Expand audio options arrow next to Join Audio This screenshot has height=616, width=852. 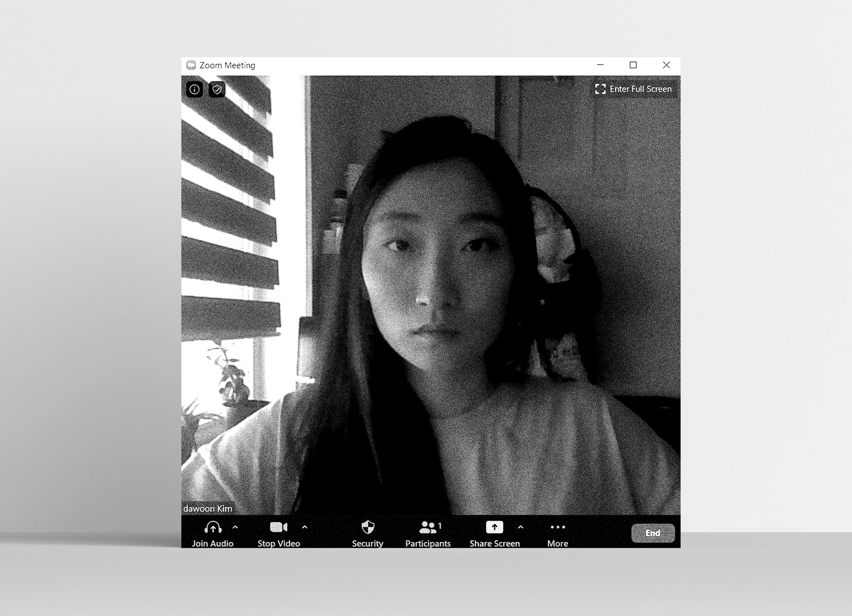235,527
